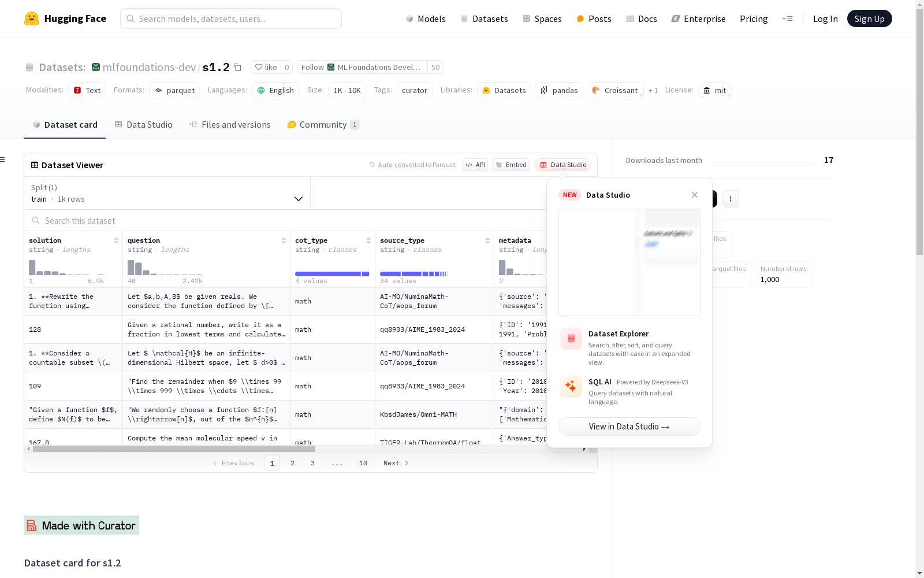This screenshot has height=578, width=924.
Task: Click the Search this dataset field
Action: click(285, 221)
